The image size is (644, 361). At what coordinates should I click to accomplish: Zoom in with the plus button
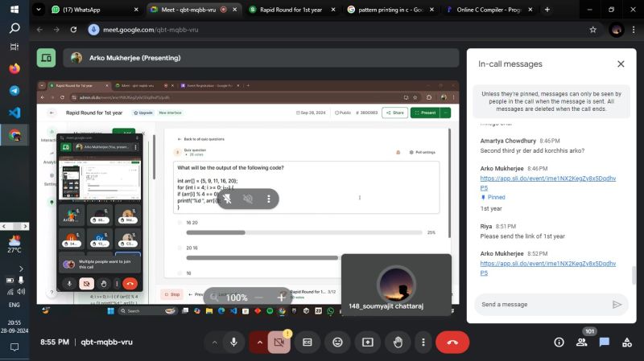[x=281, y=297]
